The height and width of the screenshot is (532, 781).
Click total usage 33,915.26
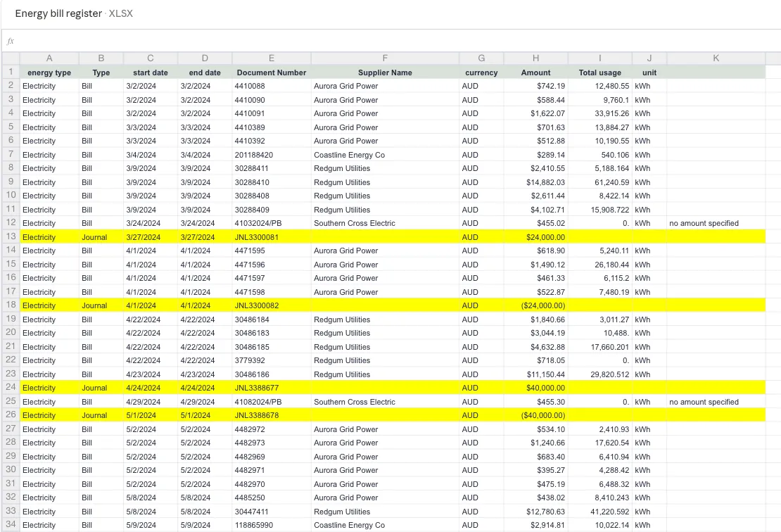point(600,113)
